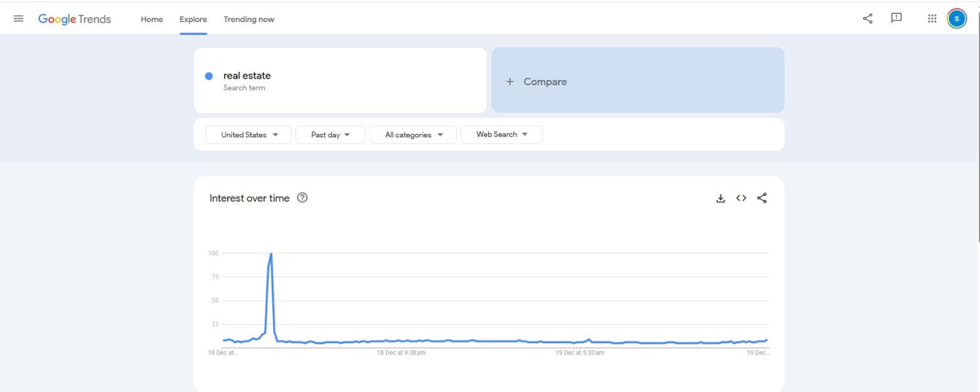Expand the United States region dropdown
This screenshot has width=980, height=392.
click(249, 135)
